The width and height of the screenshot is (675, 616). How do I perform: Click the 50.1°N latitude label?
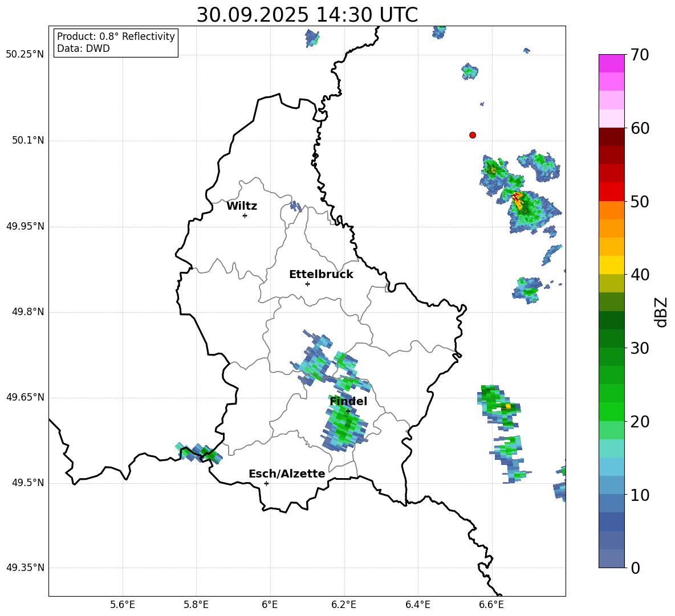click(x=27, y=141)
